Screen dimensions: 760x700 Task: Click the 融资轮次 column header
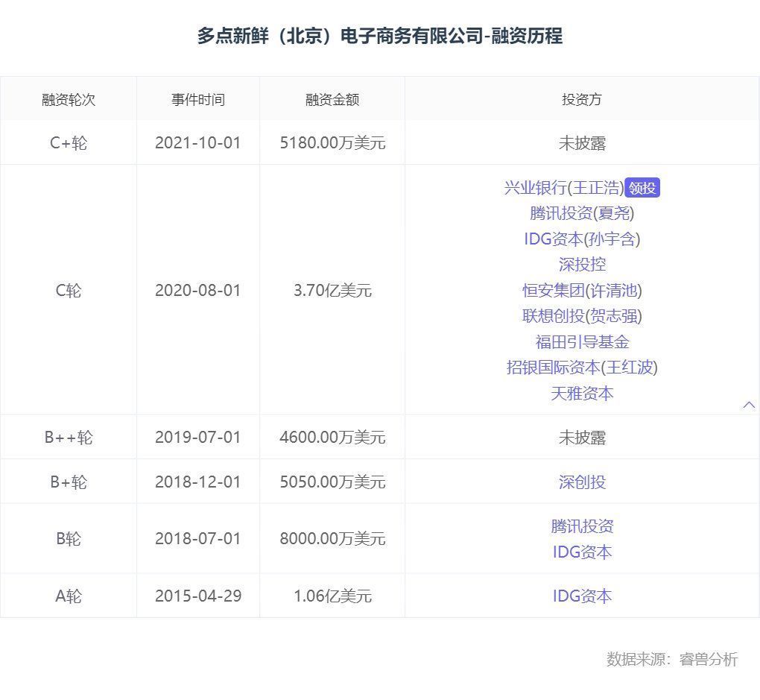[x=69, y=99]
